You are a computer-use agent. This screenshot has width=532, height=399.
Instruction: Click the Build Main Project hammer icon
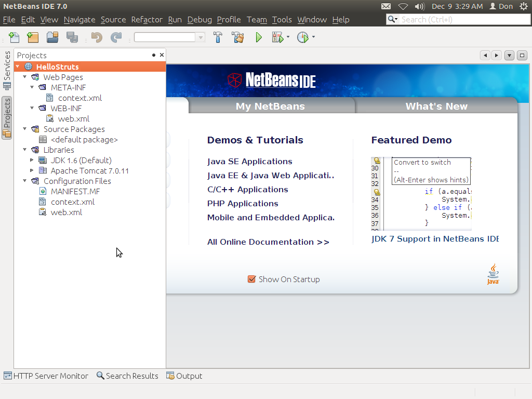[218, 37]
